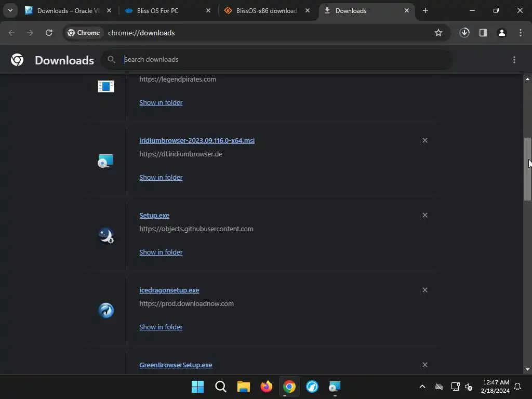
Task: Close the BlissOS-x86 download tab
Action: tap(308, 10)
